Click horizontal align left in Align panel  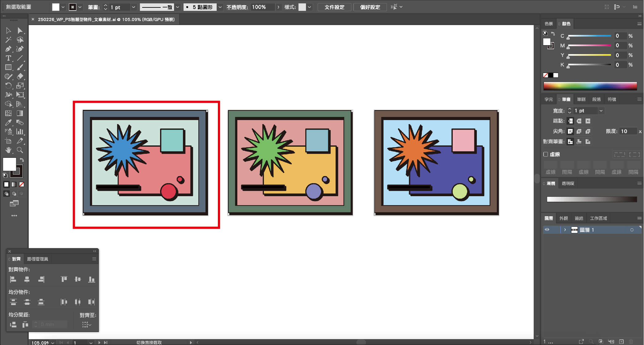pos(13,279)
